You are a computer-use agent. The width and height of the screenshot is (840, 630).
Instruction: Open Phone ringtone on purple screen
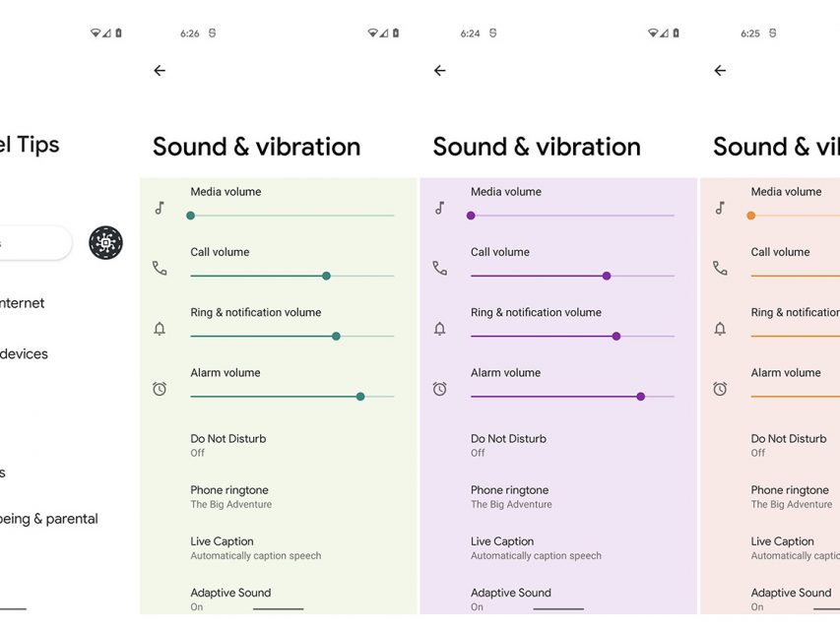[509, 496]
